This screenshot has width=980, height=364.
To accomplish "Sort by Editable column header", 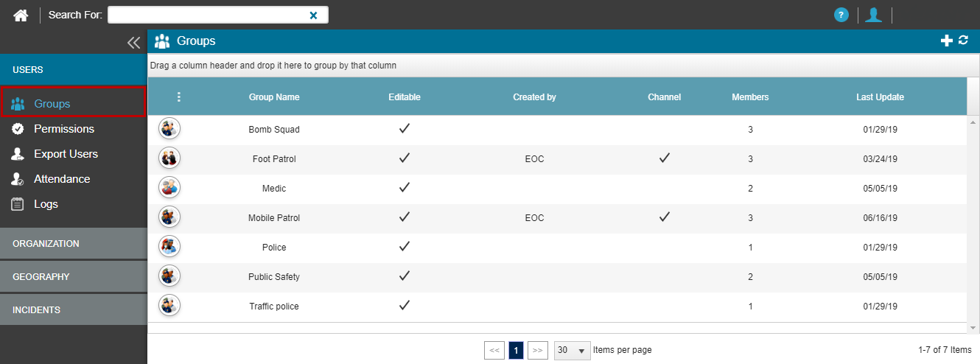I will tap(404, 97).
